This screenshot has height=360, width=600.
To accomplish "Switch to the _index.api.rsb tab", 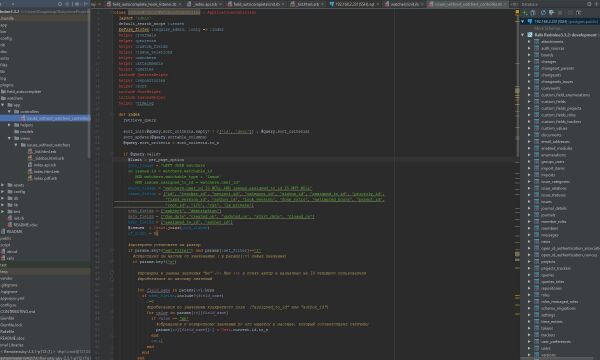I will pos(205,4).
